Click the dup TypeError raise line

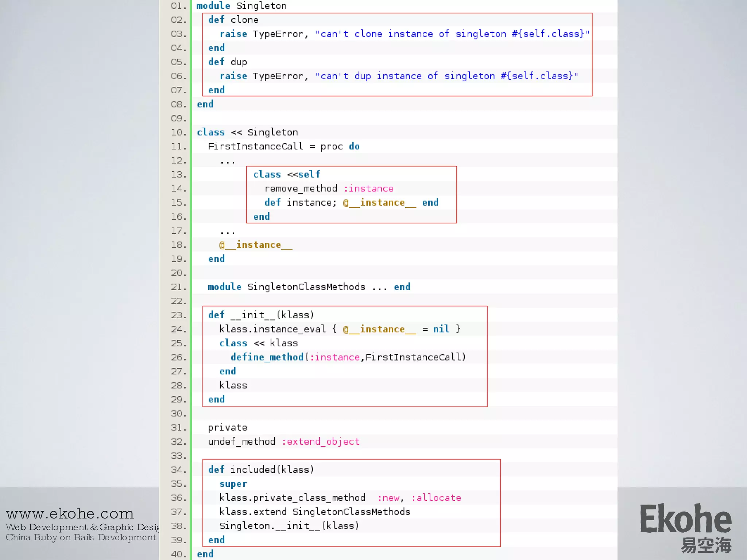click(x=399, y=76)
